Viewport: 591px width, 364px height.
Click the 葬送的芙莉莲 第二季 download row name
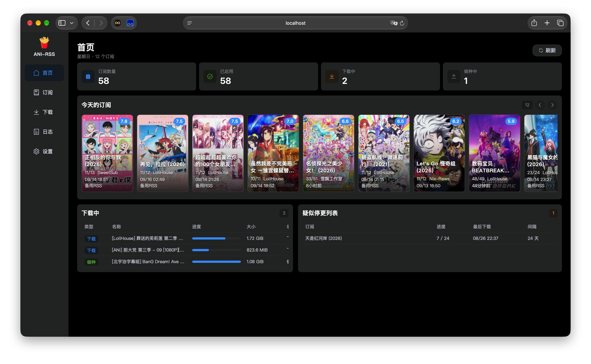(147, 238)
